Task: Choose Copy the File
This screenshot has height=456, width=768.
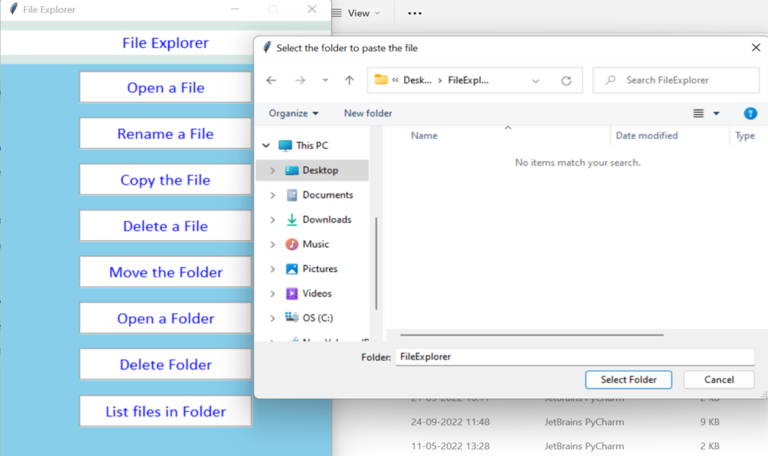Action: 166,180
